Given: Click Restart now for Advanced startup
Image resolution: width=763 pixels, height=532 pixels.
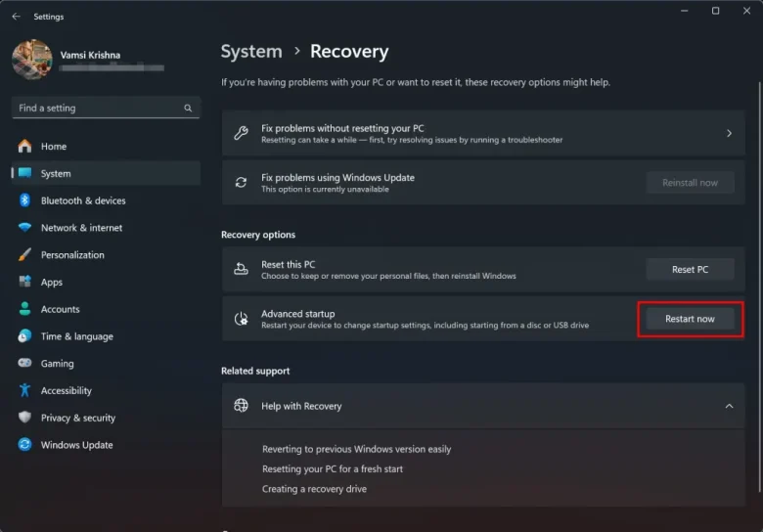Looking at the screenshot, I should (690, 319).
